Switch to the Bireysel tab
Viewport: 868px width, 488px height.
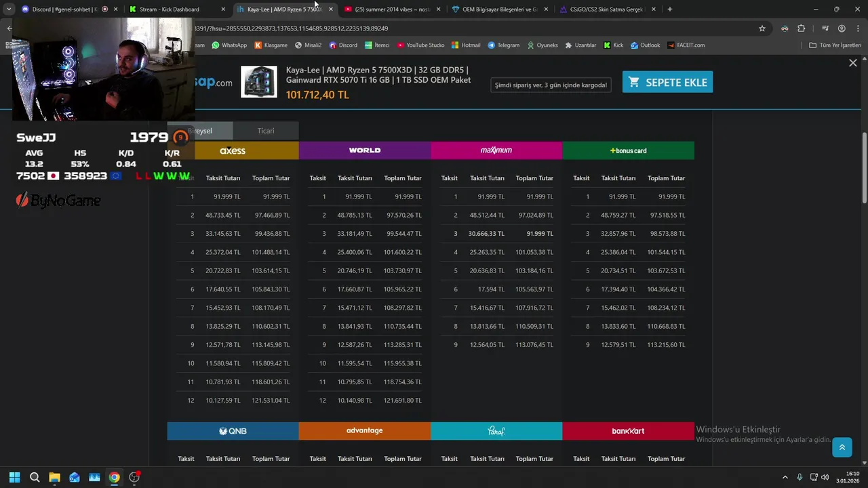(200, 131)
